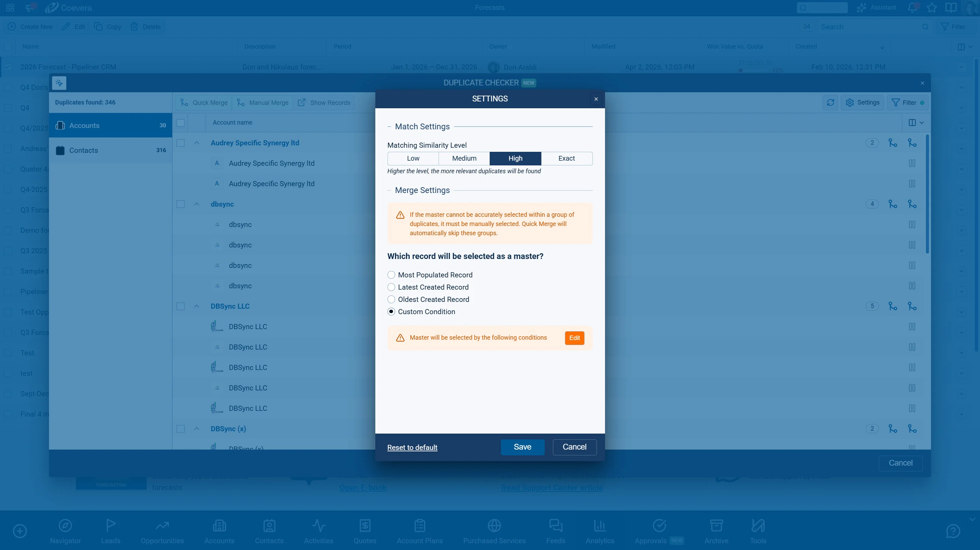Viewport: 980px width, 550px height.
Task: Collapse the dbsync duplicate group
Action: point(197,204)
